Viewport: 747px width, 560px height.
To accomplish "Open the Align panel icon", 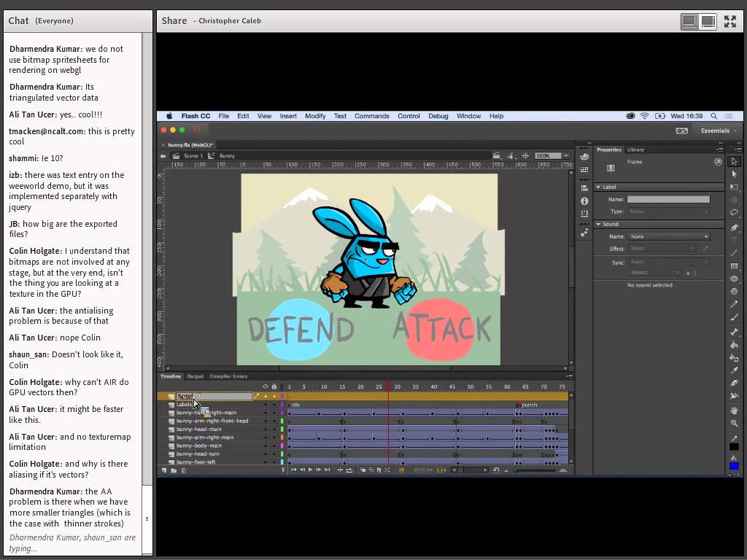I will (584, 188).
